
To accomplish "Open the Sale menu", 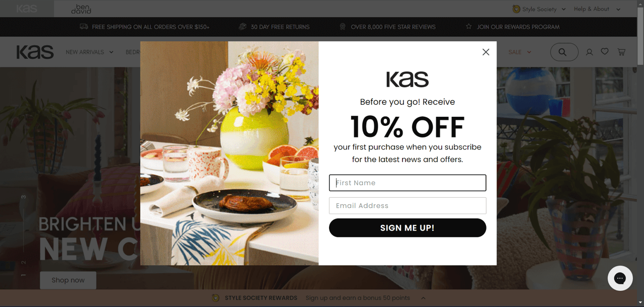I will point(520,52).
